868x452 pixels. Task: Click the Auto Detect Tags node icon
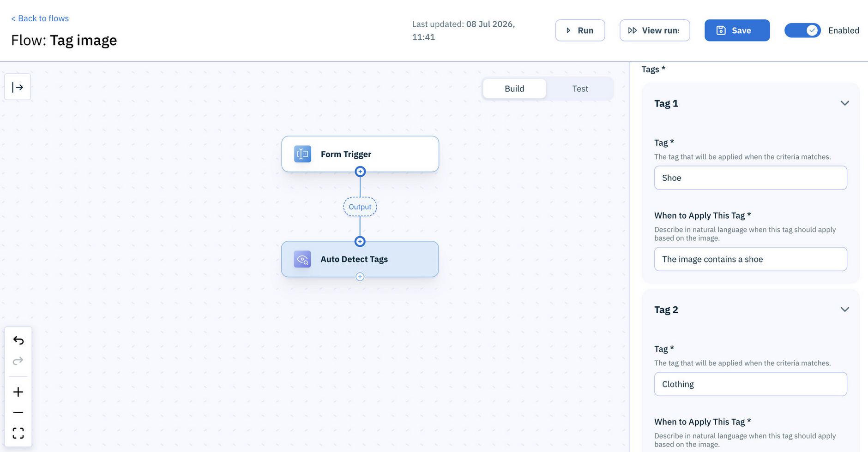coord(302,259)
